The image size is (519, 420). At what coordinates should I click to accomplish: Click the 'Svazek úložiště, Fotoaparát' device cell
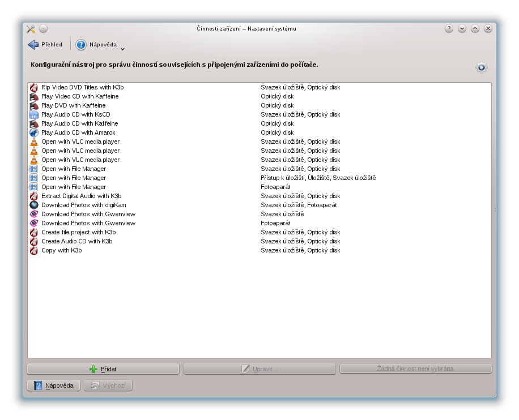click(299, 205)
